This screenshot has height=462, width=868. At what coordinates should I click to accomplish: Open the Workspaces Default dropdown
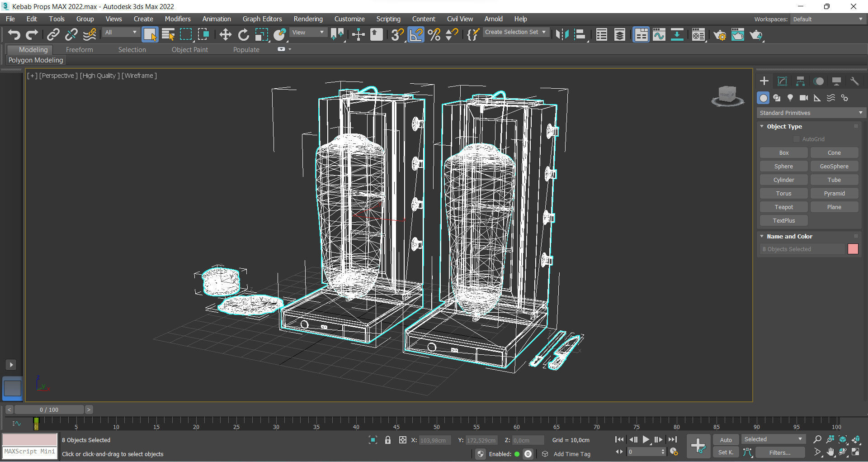(x=828, y=19)
